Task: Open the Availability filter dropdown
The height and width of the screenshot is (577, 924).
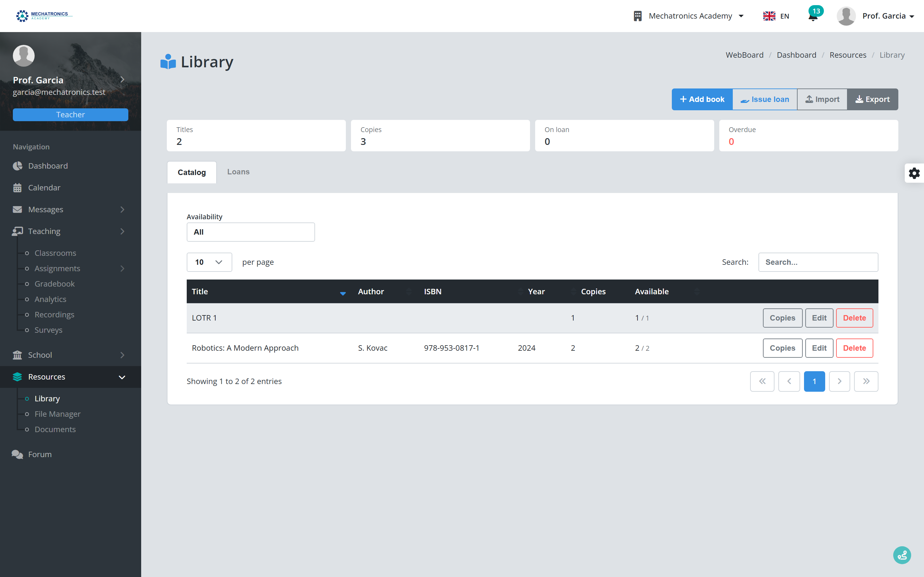Action: coord(251,232)
